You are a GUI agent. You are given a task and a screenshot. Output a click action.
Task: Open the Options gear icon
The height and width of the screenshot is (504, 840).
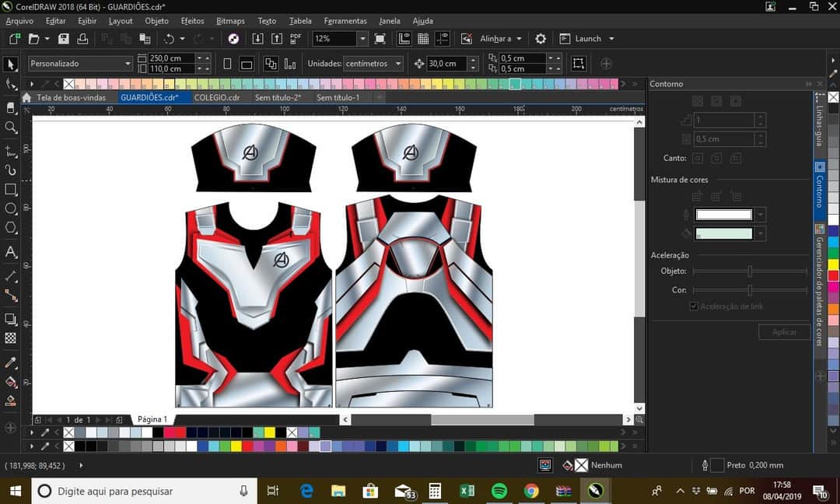tap(541, 38)
